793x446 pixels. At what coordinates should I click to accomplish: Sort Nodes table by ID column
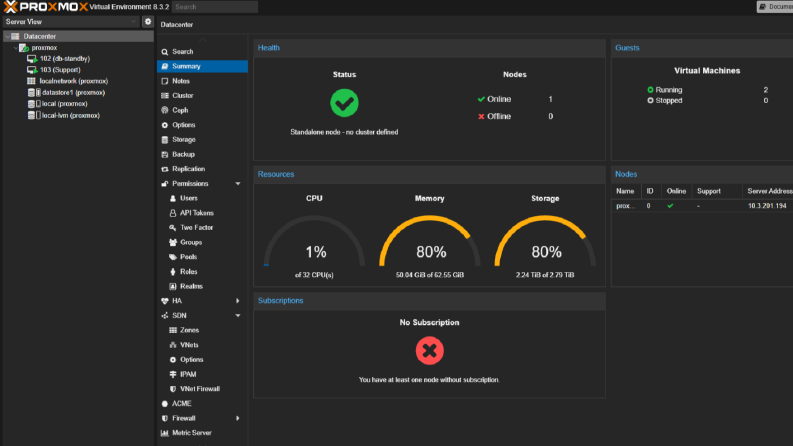pyautogui.click(x=651, y=191)
